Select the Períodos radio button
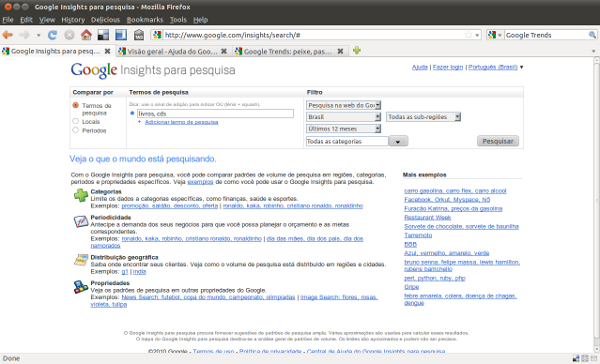The height and width of the screenshot is (364, 600). click(75, 130)
